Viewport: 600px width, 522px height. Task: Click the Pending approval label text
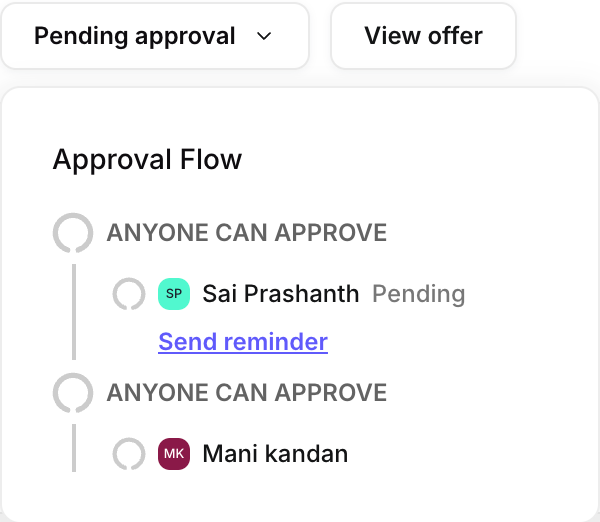point(135,37)
